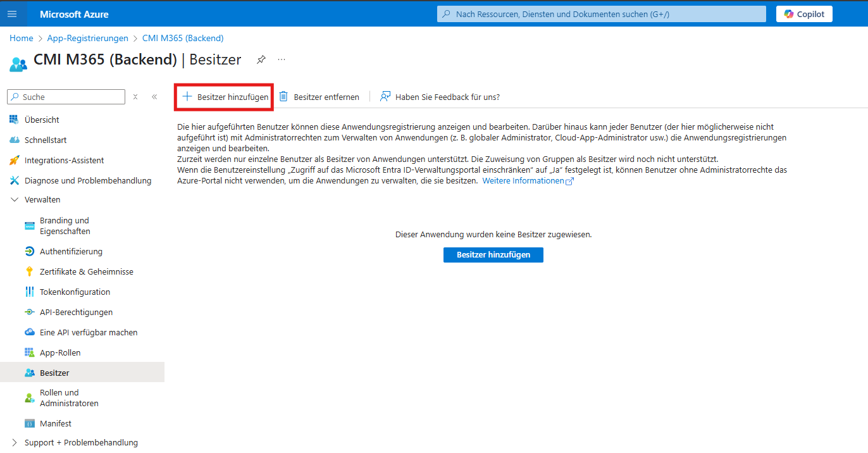Click the Integrations-Assistent rocket icon
The image size is (868, 453).
14,161
